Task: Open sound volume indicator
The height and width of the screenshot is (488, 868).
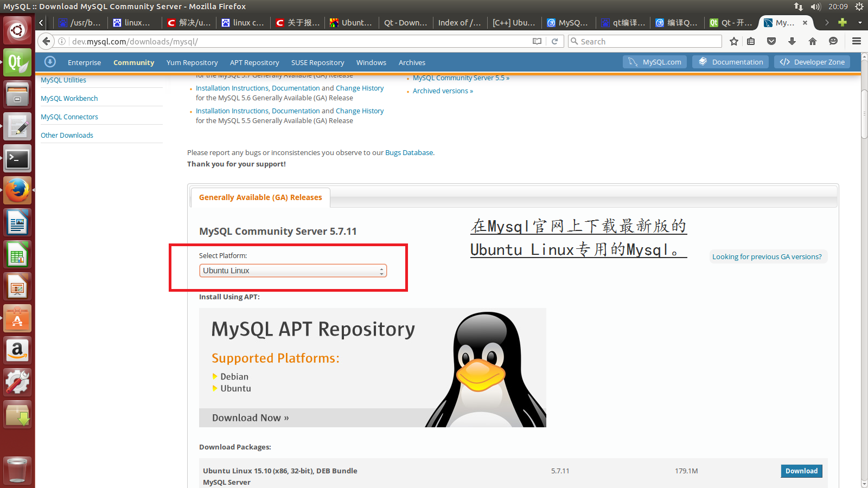Action: pos(816,7)
